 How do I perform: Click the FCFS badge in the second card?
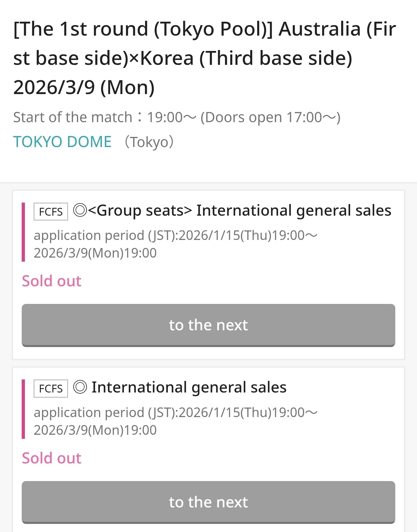pyautogui.click(x=51, y=388)
